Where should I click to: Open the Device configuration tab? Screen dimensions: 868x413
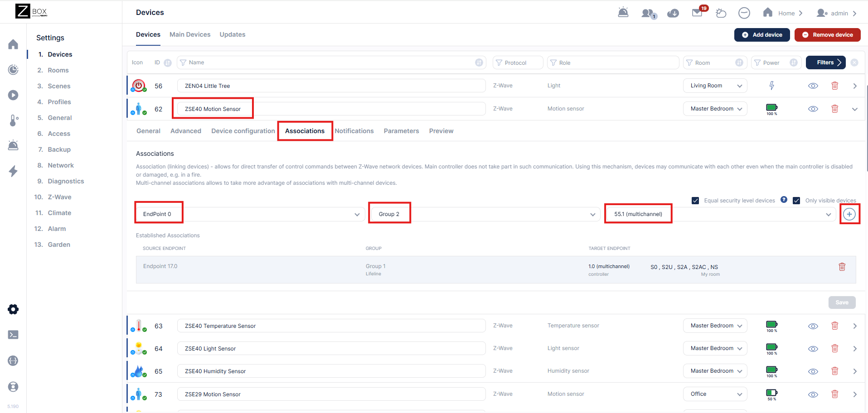point(243,131)
